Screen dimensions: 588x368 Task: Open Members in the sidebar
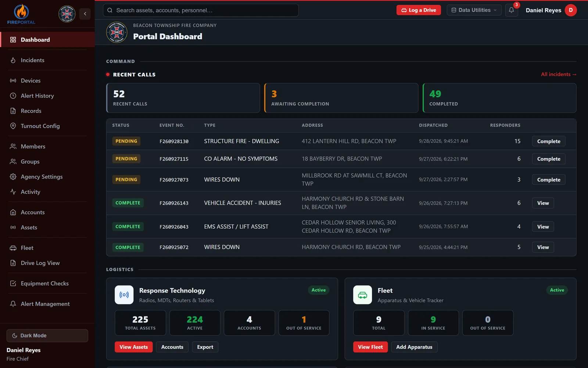click(x=47, y=146)
